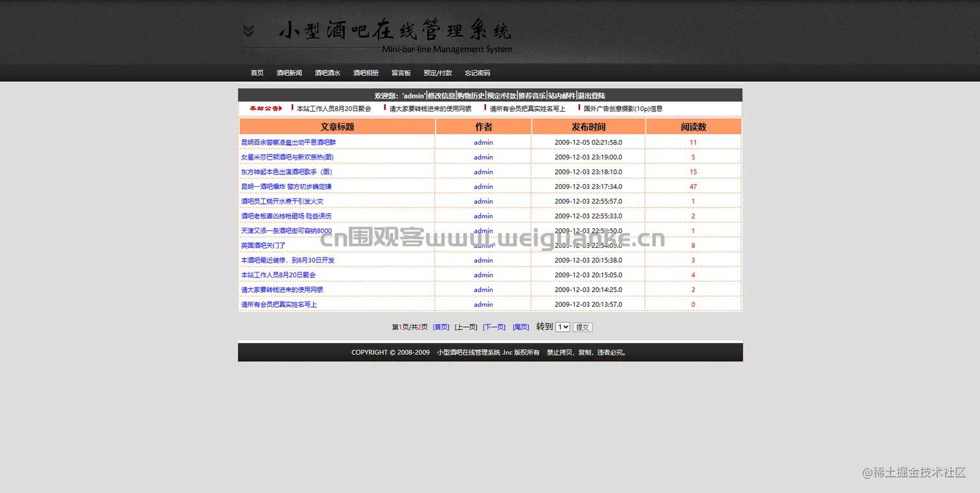Click the [上一页] previous page link
980x493 pixels.
pyautogui.click(x=466, y=327)
